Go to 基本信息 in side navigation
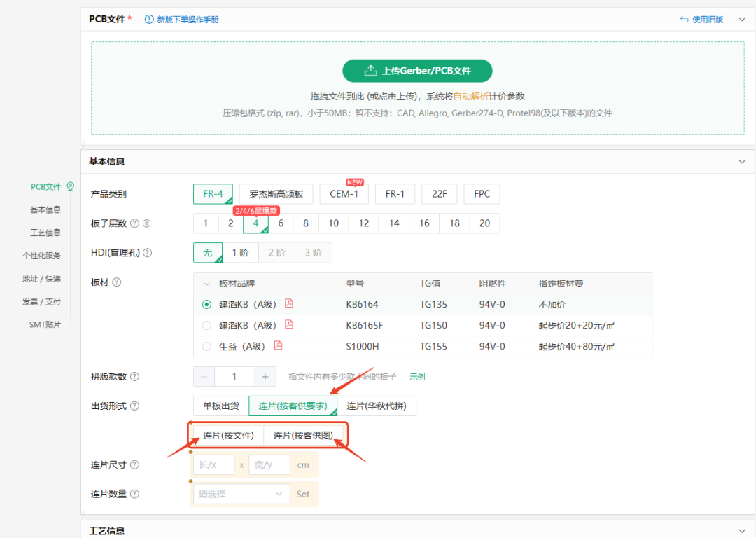This screenshot has height=538, width=756. [x=45, y=210]
